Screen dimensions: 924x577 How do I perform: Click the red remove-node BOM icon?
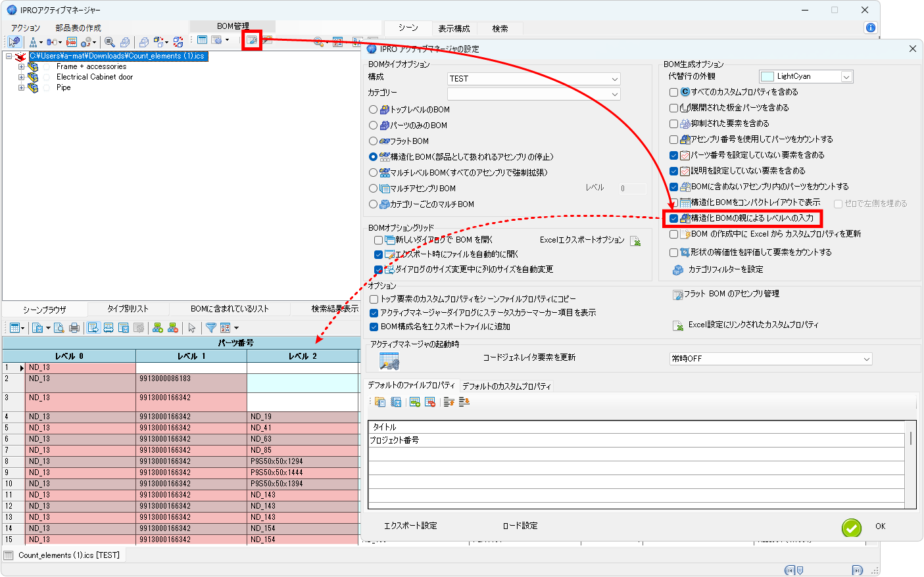pyautogui.click(x=172, y=329)
